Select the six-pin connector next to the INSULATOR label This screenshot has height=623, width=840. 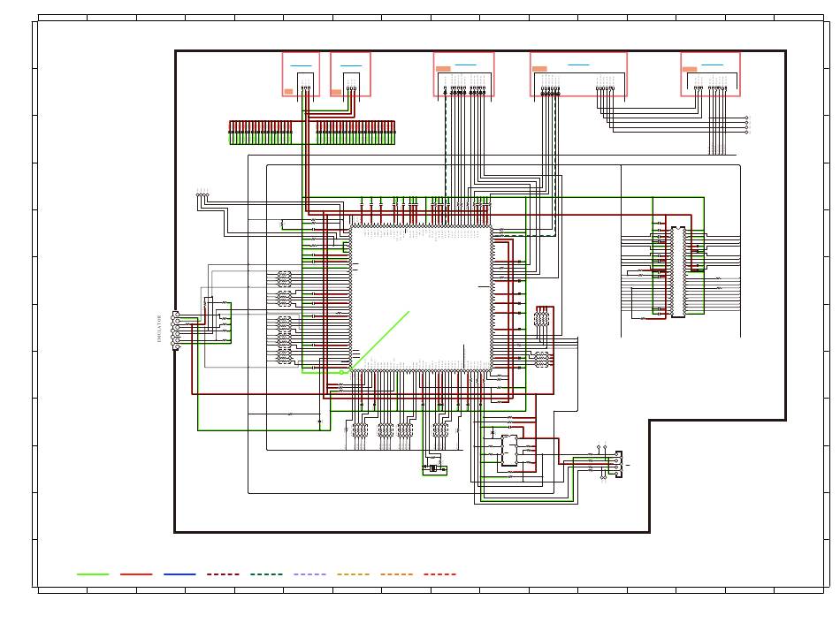click(x=177, y=330)
